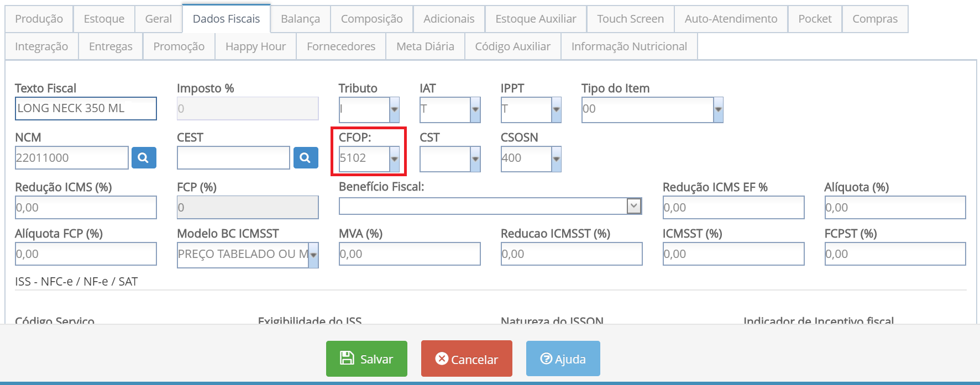Focus the Alíquota FCP (%) field

tap(86, 254)
